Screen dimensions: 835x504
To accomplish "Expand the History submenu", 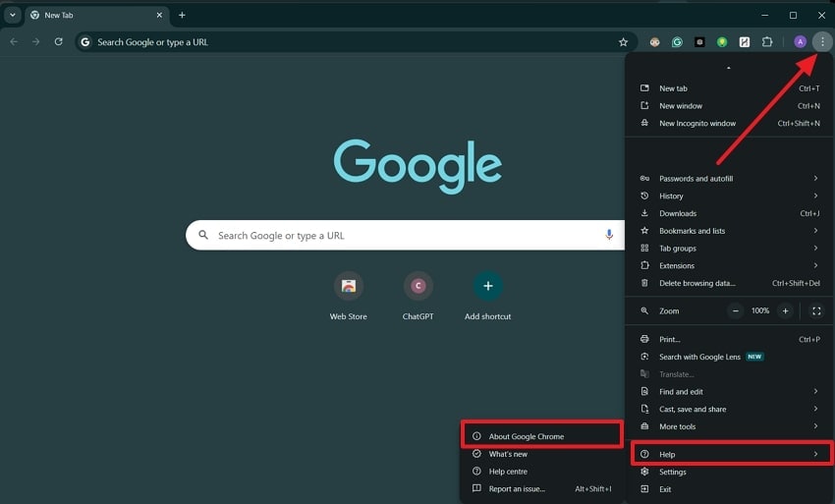I will pyautogui.click(x=730, y=196).
